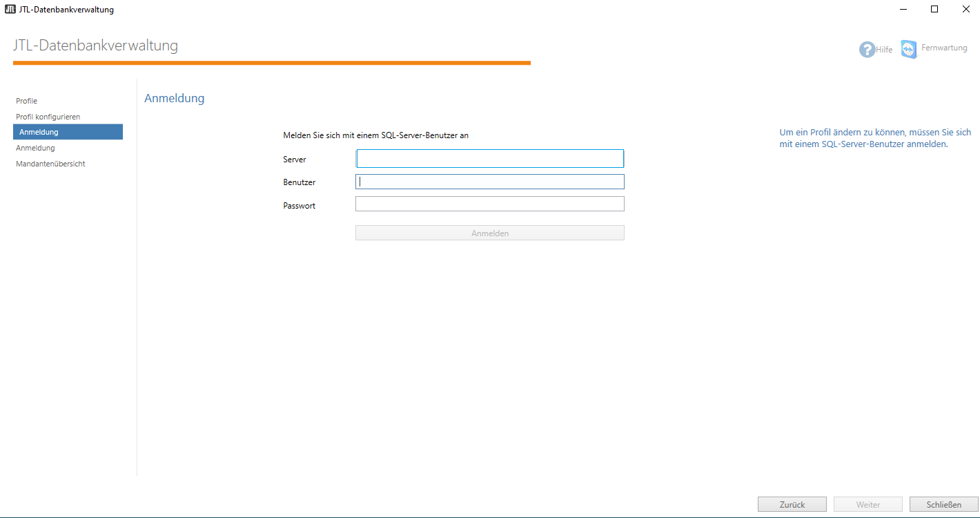This screenshot has height=518, width=980.
Task: Focus the Passwort input field
Action: pyautogui.click(x=490, y=204)
